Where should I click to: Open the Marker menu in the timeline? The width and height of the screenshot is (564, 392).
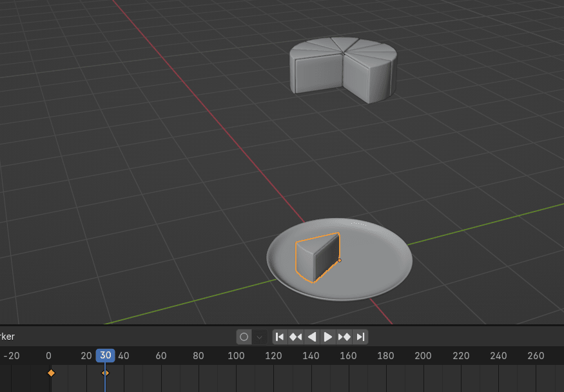pyautogui.click(x=6, y=337)
